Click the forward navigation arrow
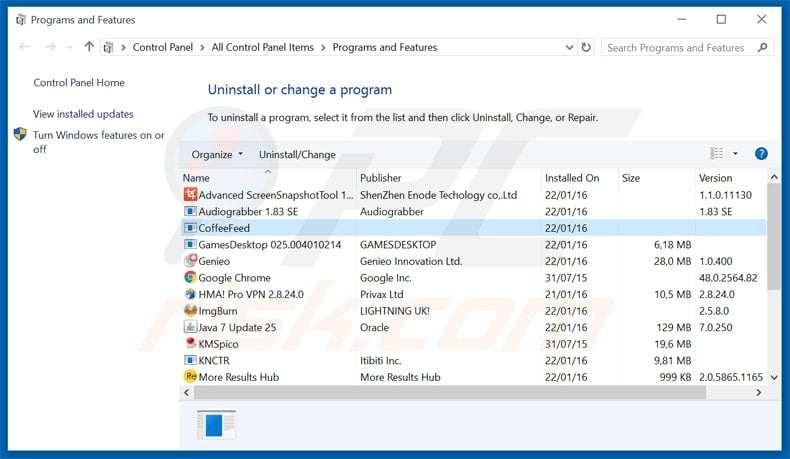Screen dimensions: 790x459 50,47
